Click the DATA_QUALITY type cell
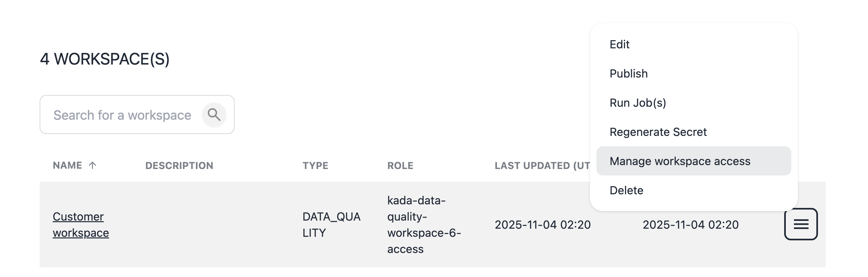868x277 pixels. click(331, 224)
